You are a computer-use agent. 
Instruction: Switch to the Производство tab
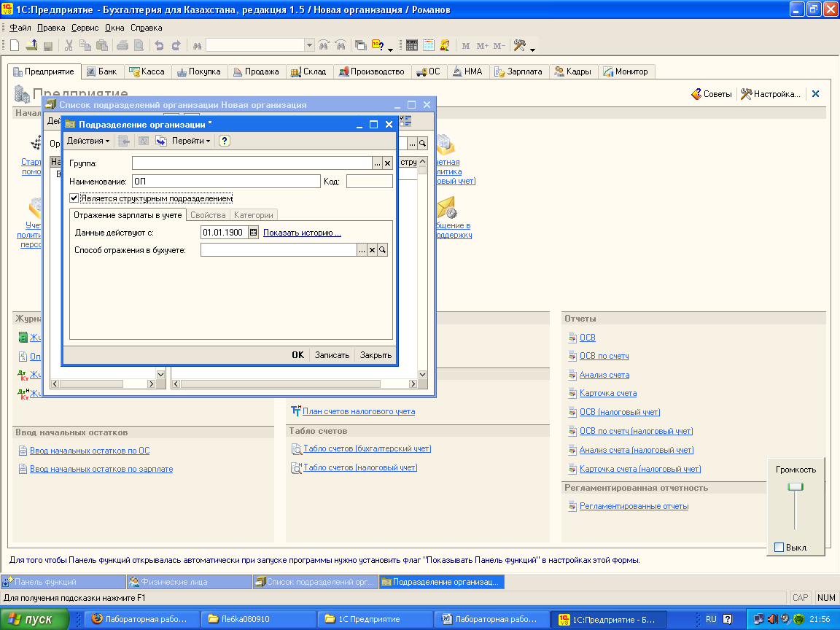point(372,71)
